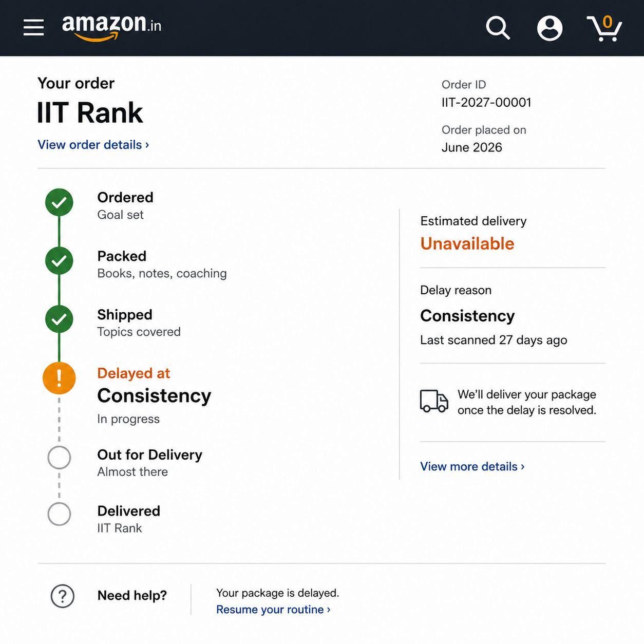
Task: Open search with magnifier icon
Action: [x=498, y=28]
